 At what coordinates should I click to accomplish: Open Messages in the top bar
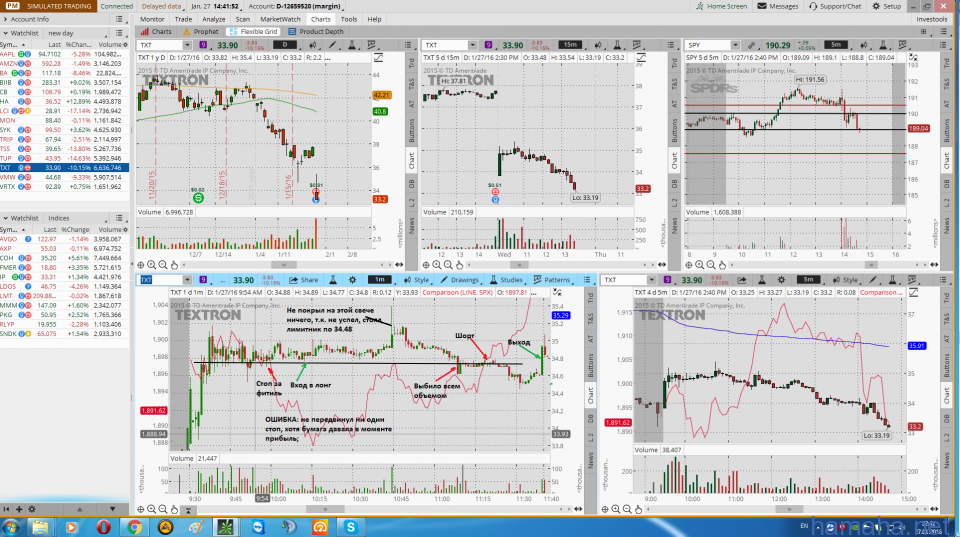[x=778, y=6]
